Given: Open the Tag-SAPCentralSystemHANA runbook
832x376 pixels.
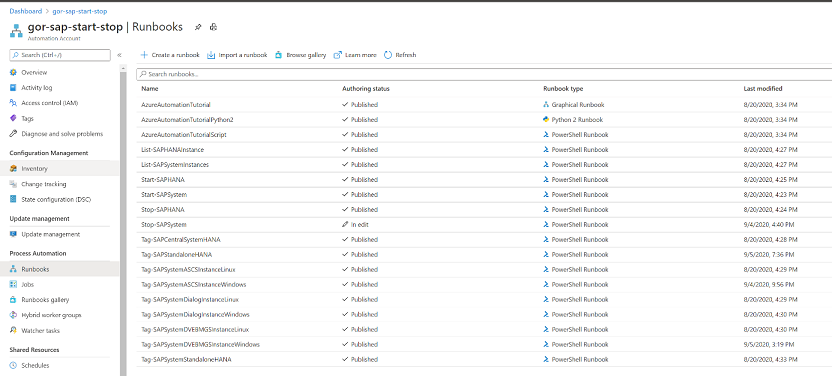Looking at the screenshot, I should point(181,239).
